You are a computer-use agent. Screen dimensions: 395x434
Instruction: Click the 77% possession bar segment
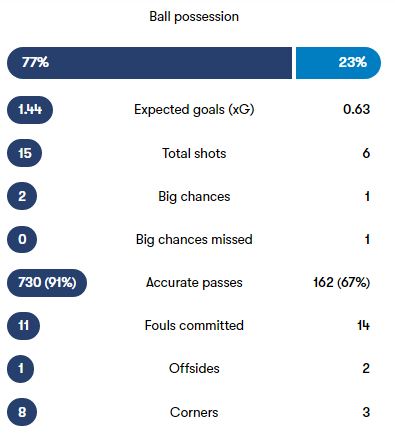(149, 63)
